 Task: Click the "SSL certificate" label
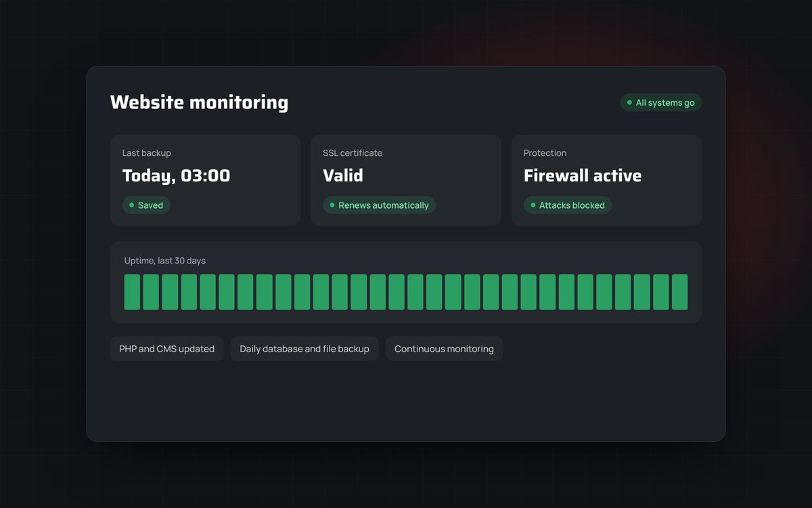pos(353,153)
